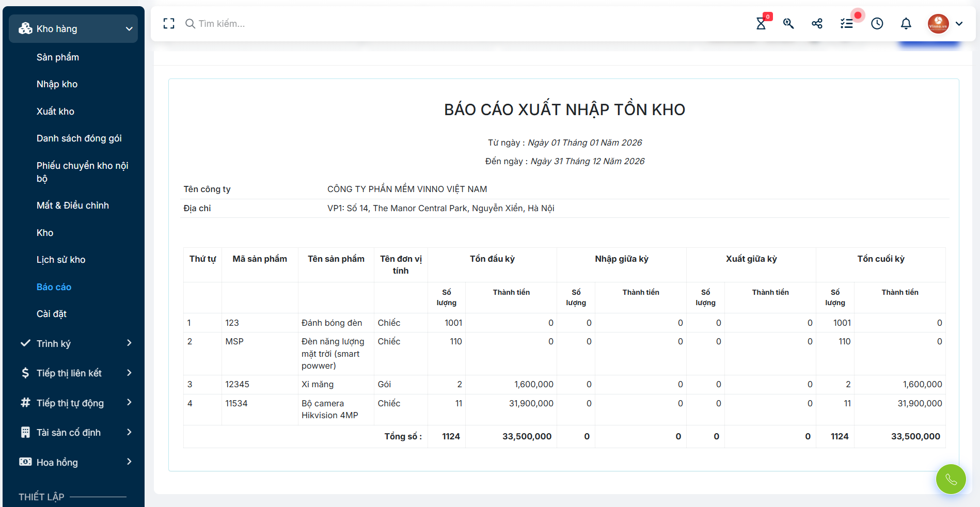
Task: Click product name Xi măng
Action: [x=318, y=384]
